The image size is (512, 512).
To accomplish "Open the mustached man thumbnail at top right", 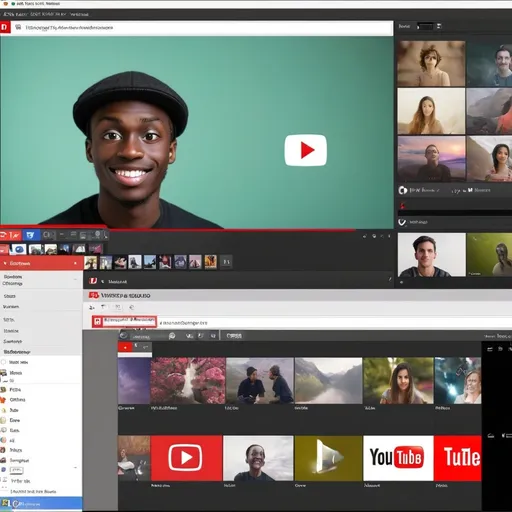I will pos(489,63).
